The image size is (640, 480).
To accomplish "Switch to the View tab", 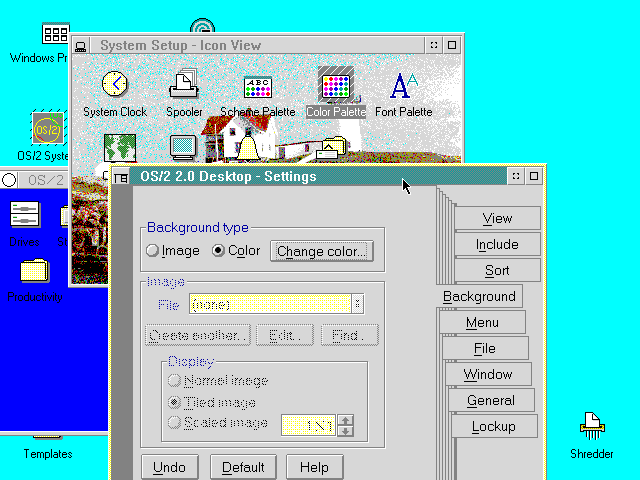I will (497, 218).
